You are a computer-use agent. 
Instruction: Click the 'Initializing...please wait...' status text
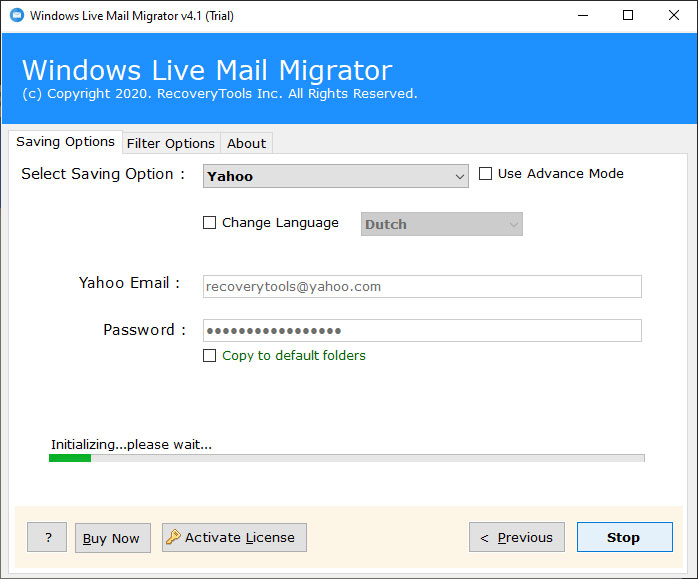click(131, 445)
